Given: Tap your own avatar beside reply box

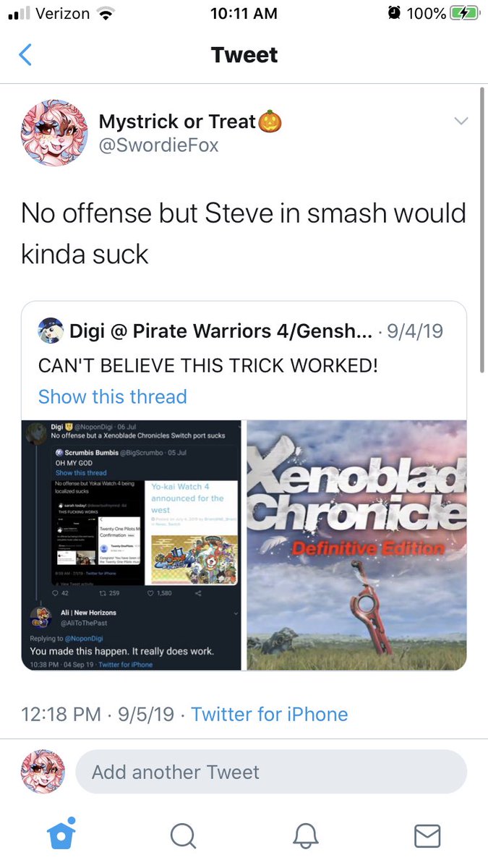Looking at the screenshot, I should pyautogui.click(x=43, y=771).
